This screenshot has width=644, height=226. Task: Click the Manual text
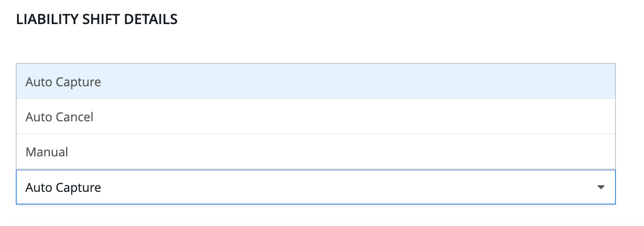click(47, 152)
